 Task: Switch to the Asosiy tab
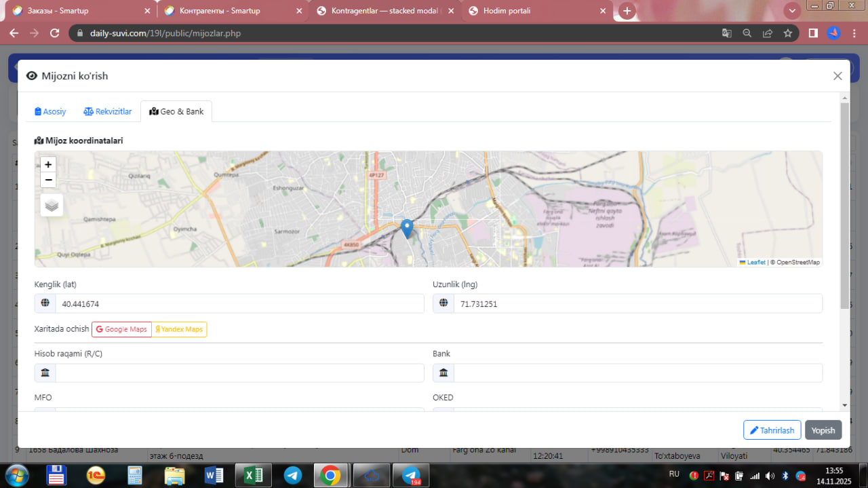[x=50, y=111]
